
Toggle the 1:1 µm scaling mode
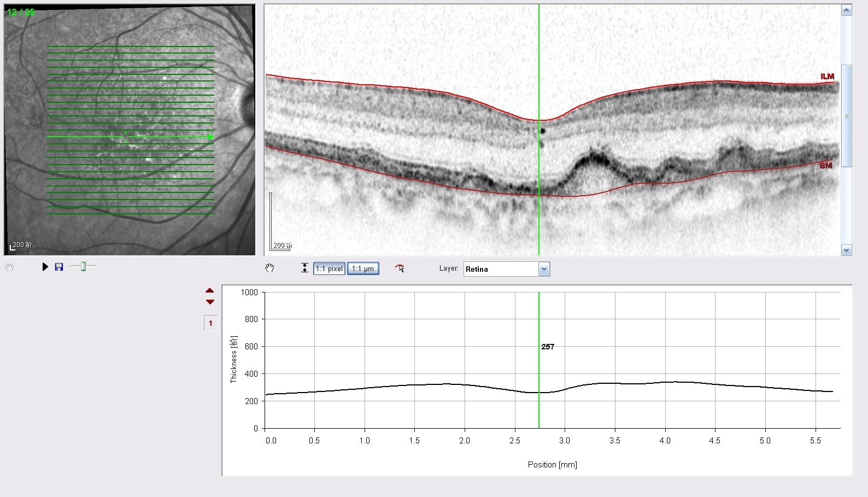pyautogui.click(x=363, y=268)
